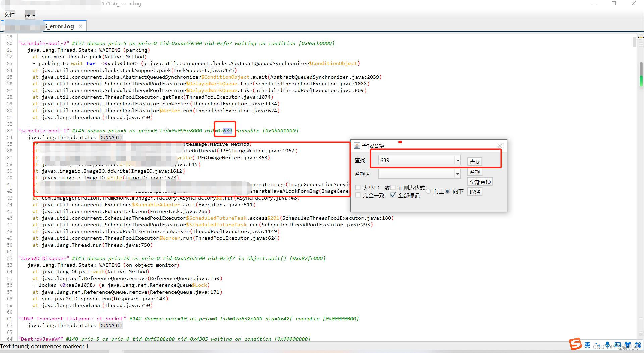This screenshot has width=644, height=353.
Task: Enable the 大小写一致 match-case checkbox
Action: (x=358, y=188)
